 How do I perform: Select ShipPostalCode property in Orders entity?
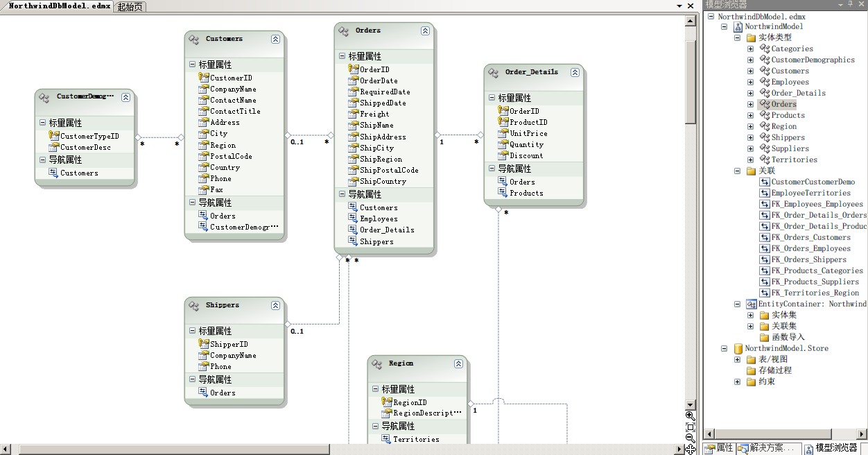[389, 170]
